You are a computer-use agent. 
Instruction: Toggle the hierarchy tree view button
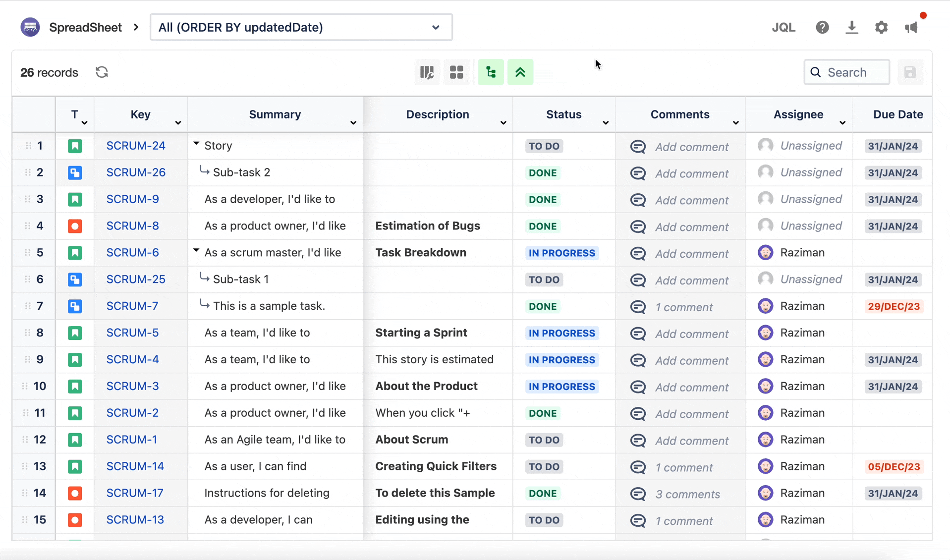491,72
